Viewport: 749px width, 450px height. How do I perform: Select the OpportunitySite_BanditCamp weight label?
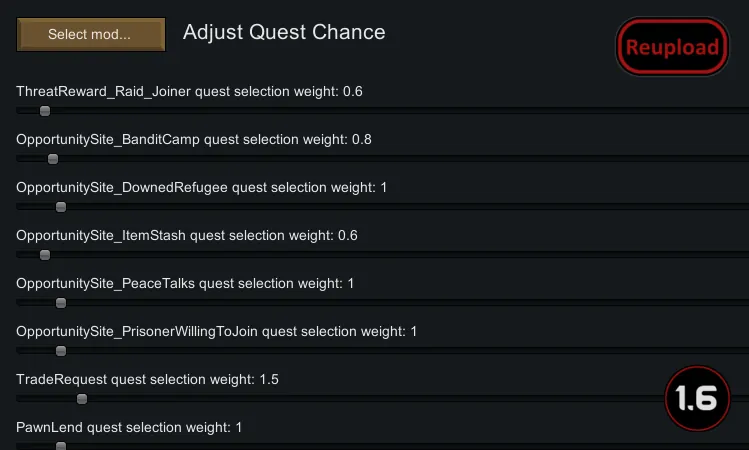(x=194, y=140)
